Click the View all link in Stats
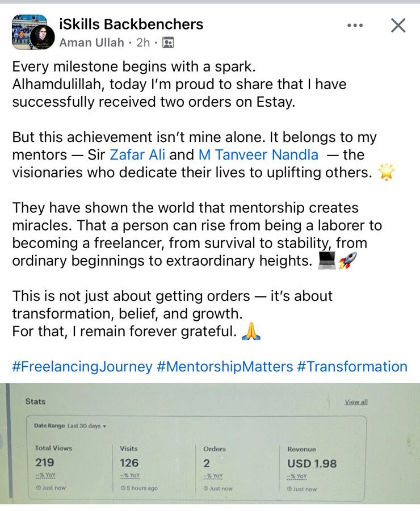The width and height of the screenshot is (420, 511). 356,402
